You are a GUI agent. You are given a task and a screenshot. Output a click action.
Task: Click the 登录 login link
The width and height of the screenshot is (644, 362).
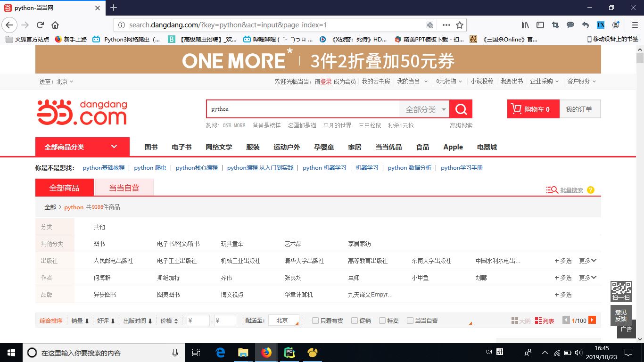coord(326,82)
